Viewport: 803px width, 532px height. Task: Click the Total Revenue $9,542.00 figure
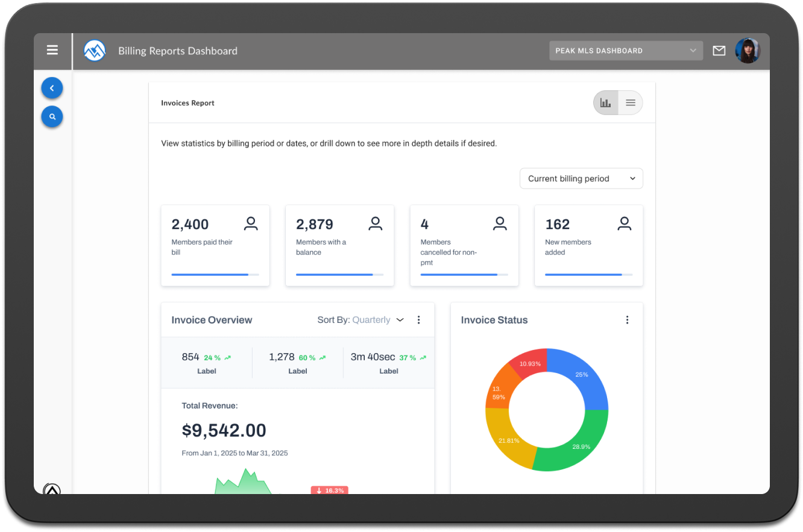click(x=224, y=430)
